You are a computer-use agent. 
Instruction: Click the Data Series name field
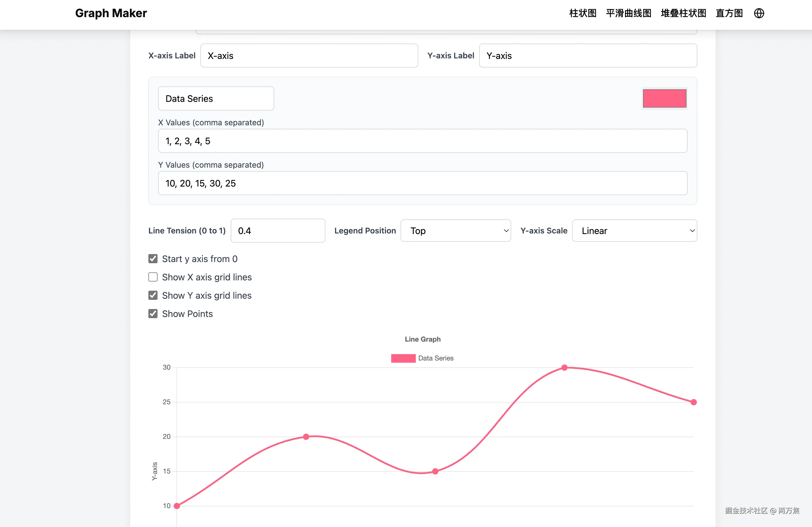[x=216, y=98]
